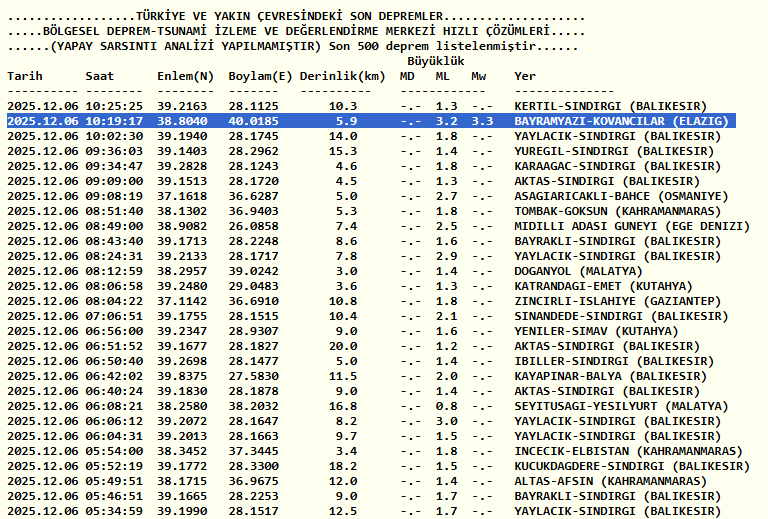Click KATRANDAGI-EMET (KUTAHYA) location
The width and height of the screenshot is (768, 519).
pyautogui.click(x=603, y=286)
